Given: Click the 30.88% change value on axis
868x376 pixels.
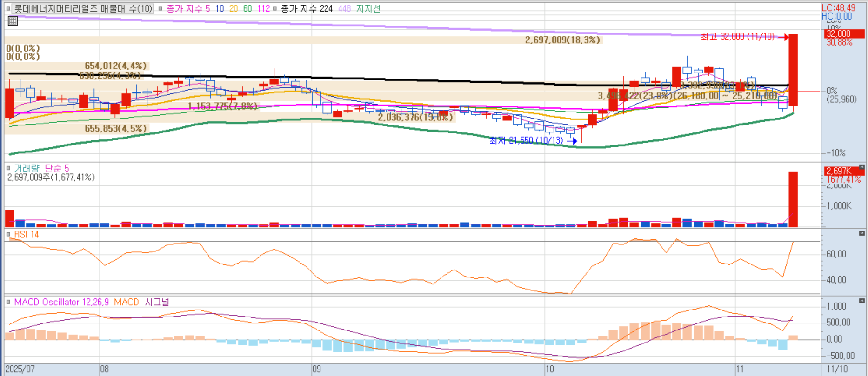Looking at the screenshot, I should pos(840,42).
